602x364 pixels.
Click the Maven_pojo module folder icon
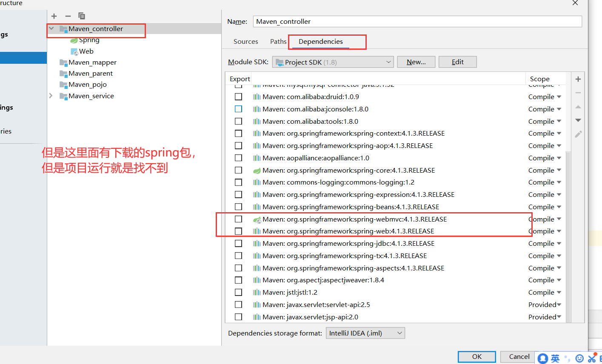coord(64,85)
